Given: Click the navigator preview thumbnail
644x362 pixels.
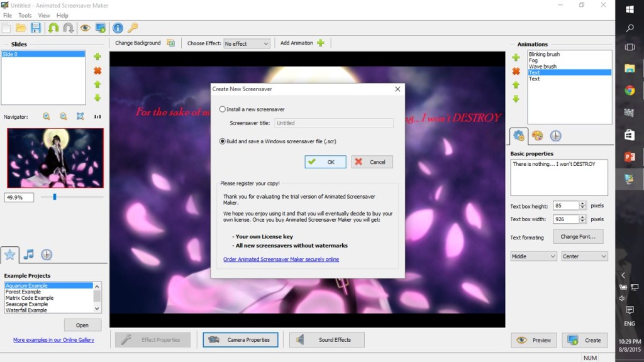Looking at the screenshot, I should click(55, 158).
